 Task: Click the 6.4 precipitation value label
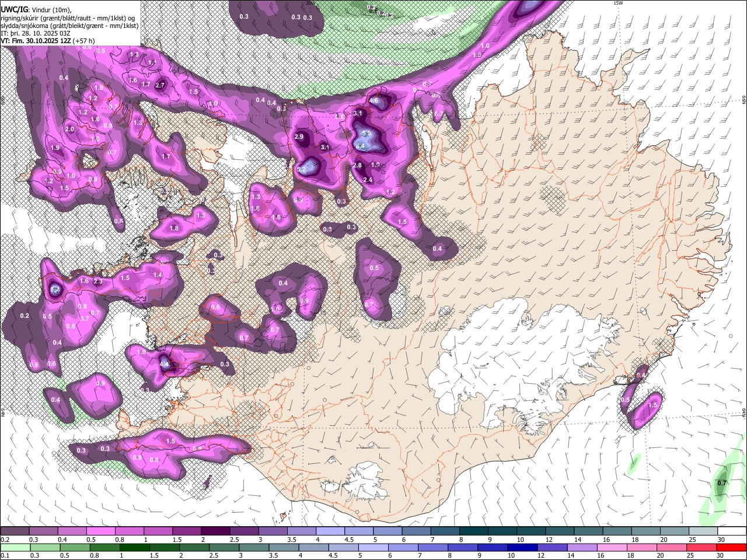coord(360,146)
